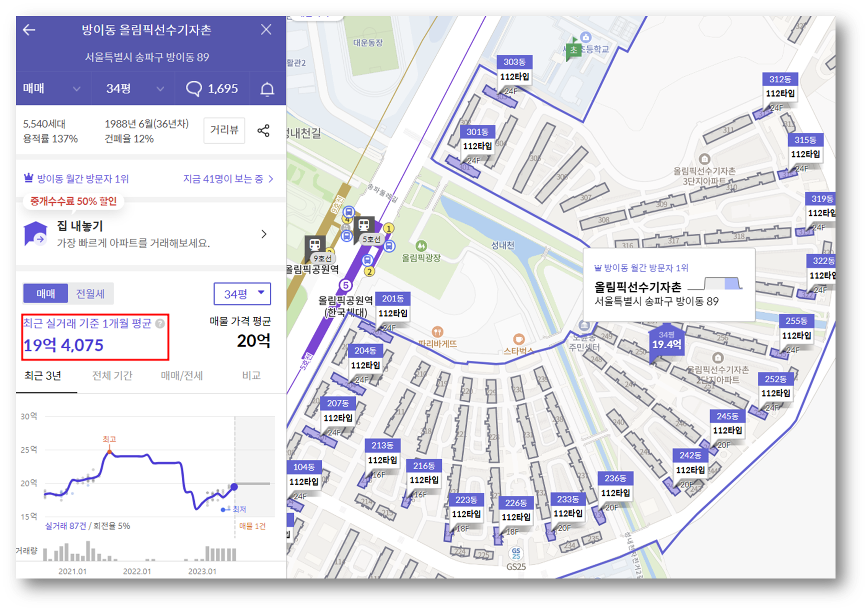The height and width of the screenshot is (611, 868).
Task: Open the 비교 tab
Action: tap(252, 375)
